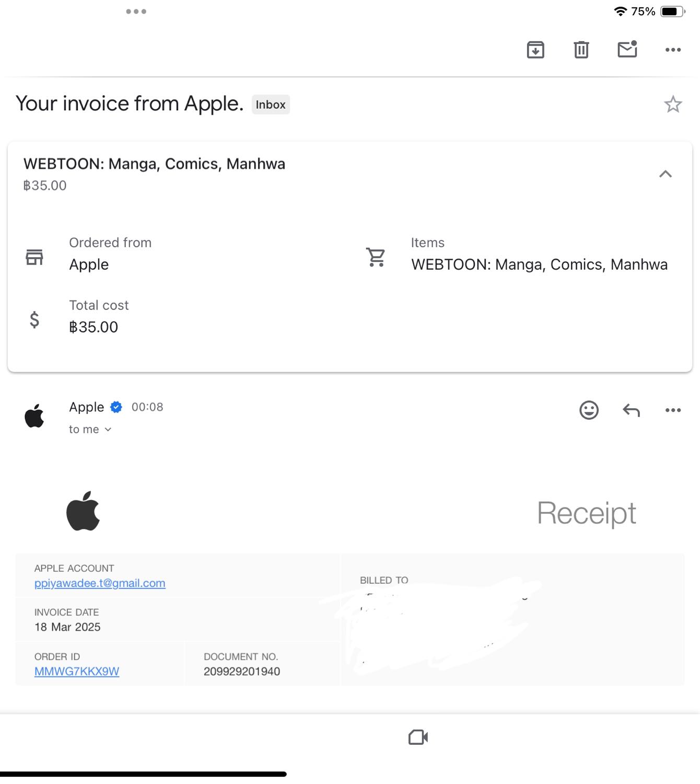Open the ppiyawadee.t@gmail.com account link
The image size is (700, 784).
pyautogui.click(x=100, y=583)
